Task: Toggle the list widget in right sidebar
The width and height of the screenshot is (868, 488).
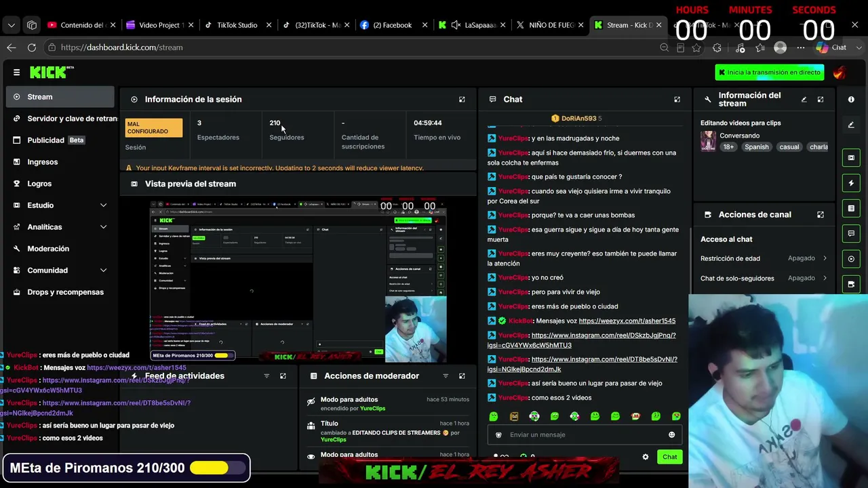Action: (851, 208)
